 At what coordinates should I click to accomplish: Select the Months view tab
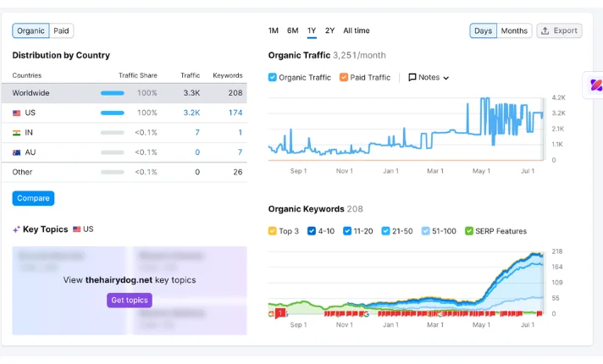(514, 30)
